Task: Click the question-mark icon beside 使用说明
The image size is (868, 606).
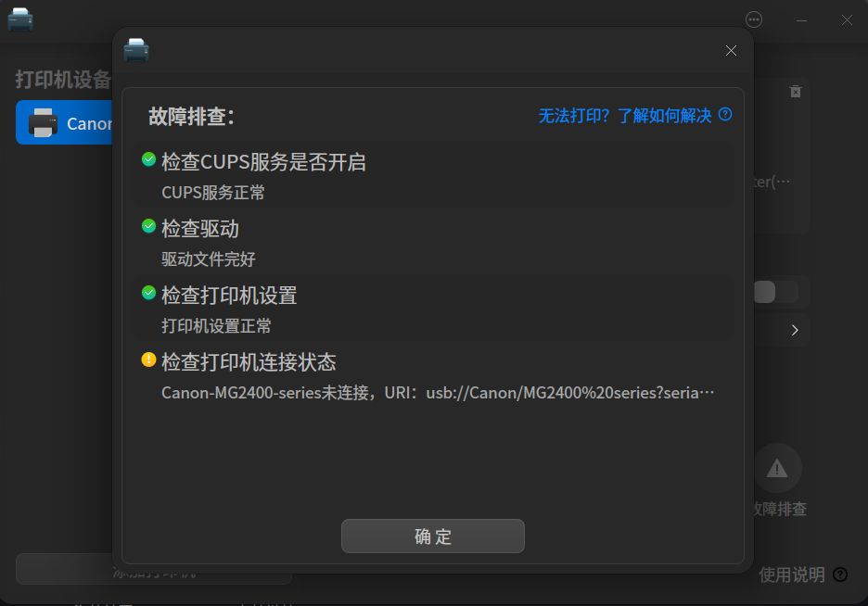Action: pos(840,575)
